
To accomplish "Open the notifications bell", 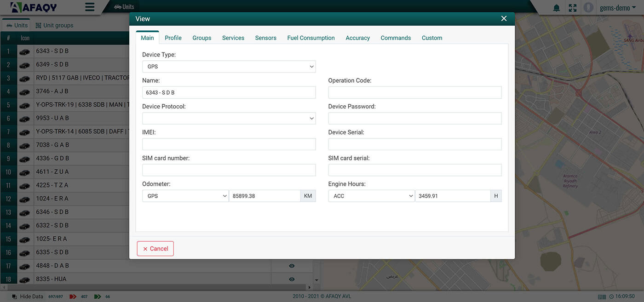I will point(557,8).
